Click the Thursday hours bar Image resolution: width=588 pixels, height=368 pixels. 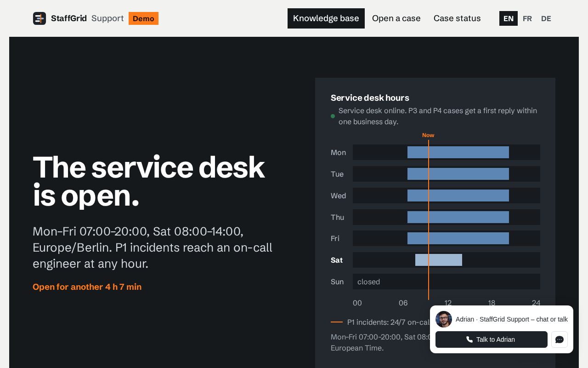point(458,217)
